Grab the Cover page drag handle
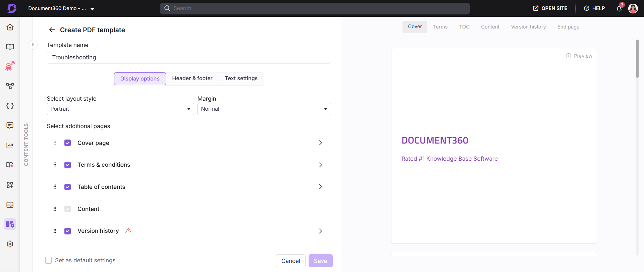The image size is (644, 272). tap(55, 143)
